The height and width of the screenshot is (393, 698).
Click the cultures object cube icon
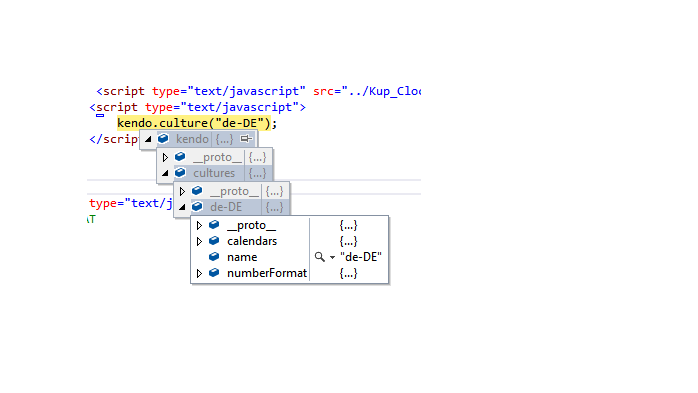[x=180, y=173]
